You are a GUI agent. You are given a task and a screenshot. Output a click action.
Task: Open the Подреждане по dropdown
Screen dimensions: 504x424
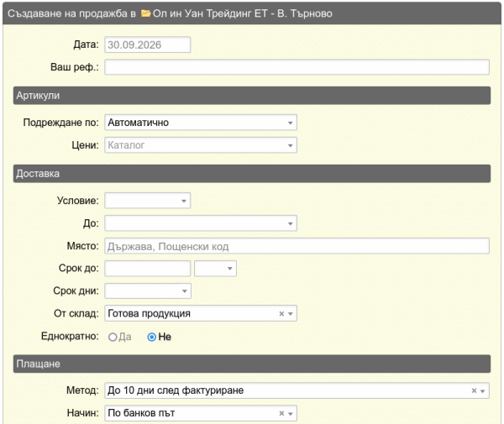coord(201,123)
